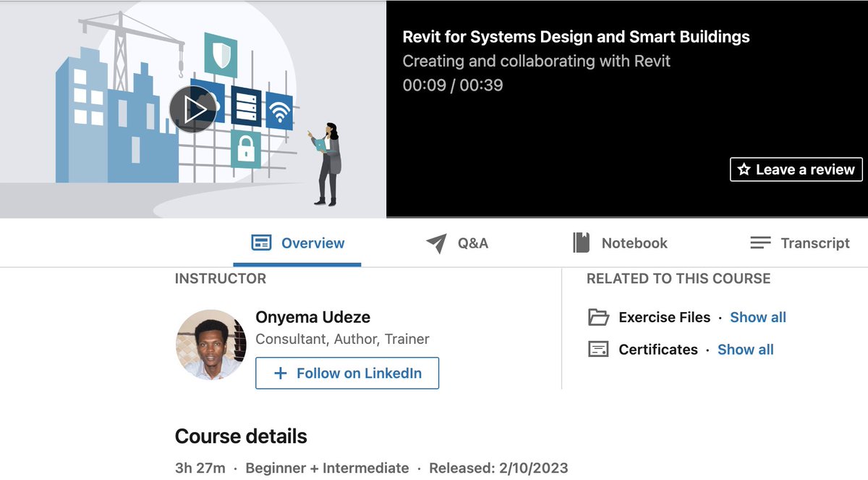
Task: Open the Notebook tab
Action: pyautogui.click(x=620, y=243)
